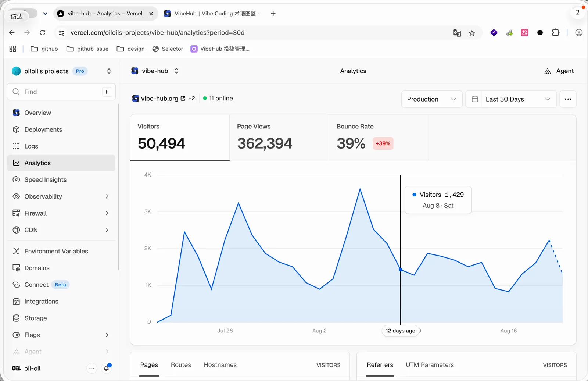Click the notifications bell icon
Image resolution: width=588 pixels, height=381 pixels.
[107, 368]
